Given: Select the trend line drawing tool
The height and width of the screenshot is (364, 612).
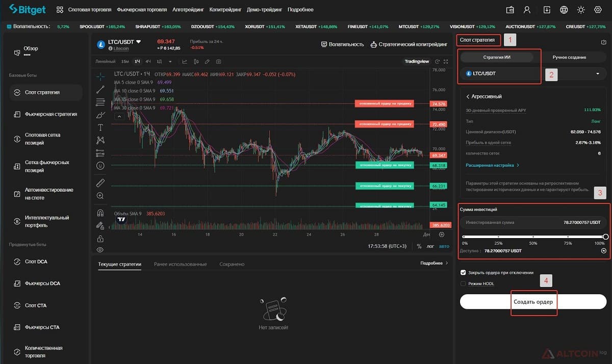Looking at the screenshot, I should (x=100, y=90).
